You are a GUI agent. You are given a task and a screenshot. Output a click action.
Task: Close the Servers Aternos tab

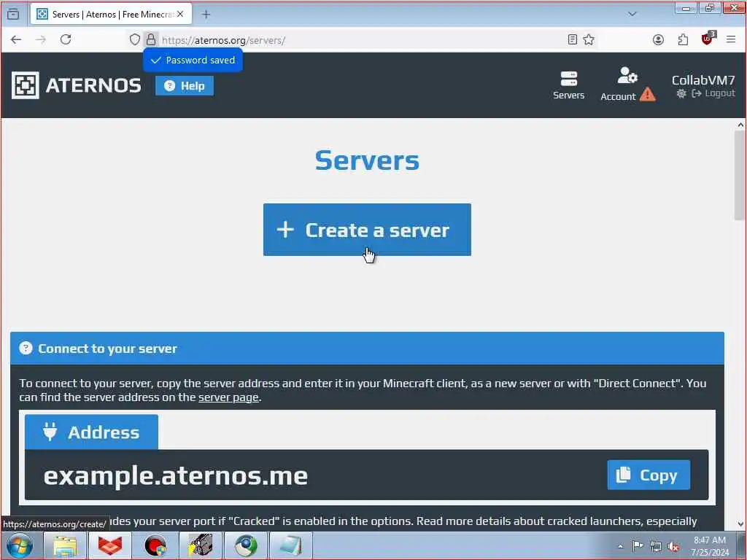coord(180,15)
